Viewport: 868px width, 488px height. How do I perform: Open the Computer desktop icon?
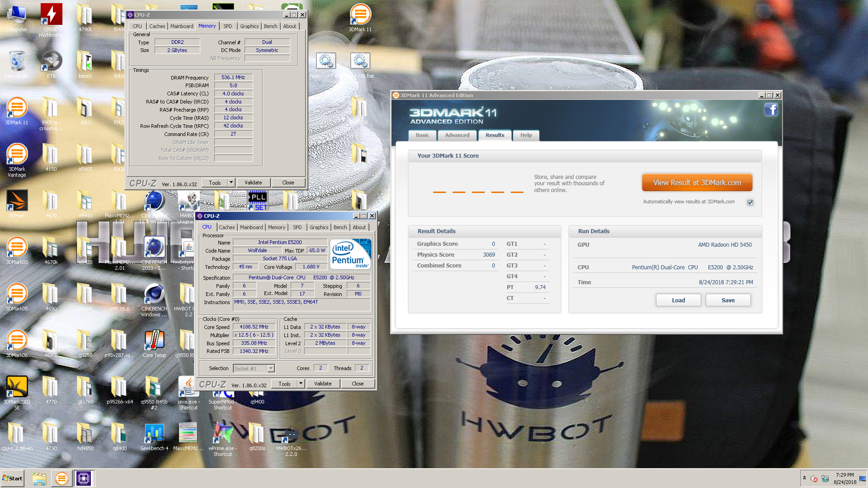click(17, 18)
